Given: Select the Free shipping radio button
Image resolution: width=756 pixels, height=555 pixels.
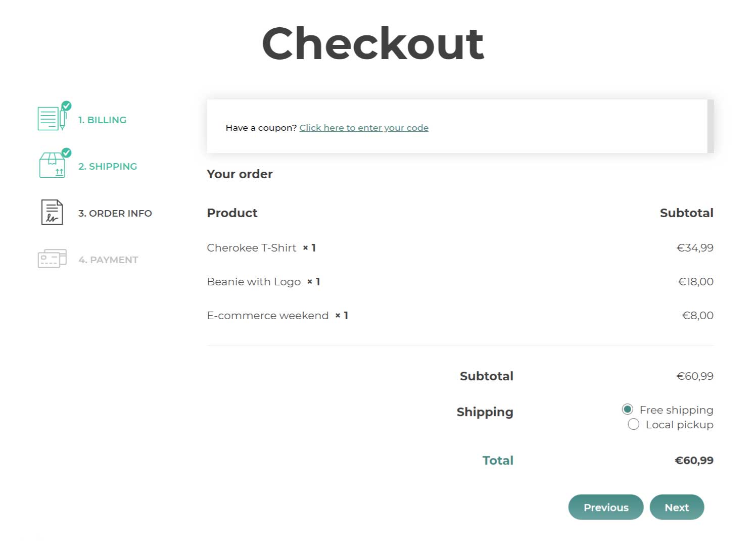Looking at the screenshot, I should [627, 410].
